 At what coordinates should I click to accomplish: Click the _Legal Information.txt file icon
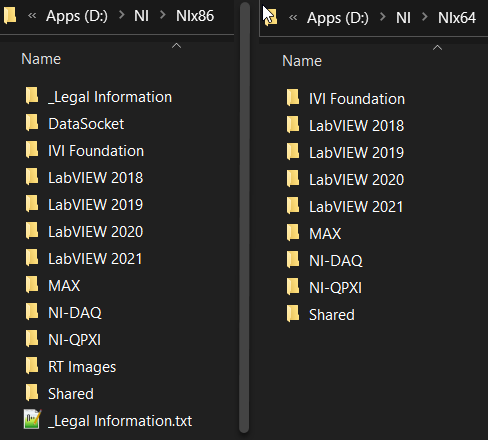[32, 419]
